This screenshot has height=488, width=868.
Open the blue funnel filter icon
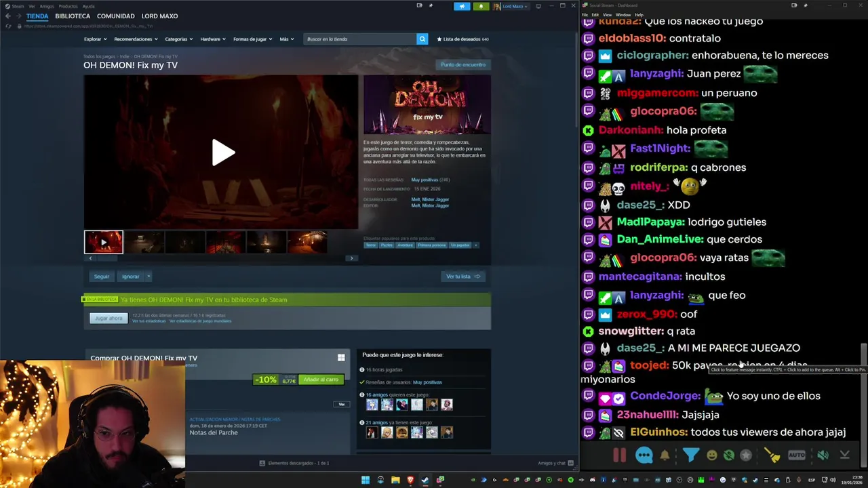(690, 455)
